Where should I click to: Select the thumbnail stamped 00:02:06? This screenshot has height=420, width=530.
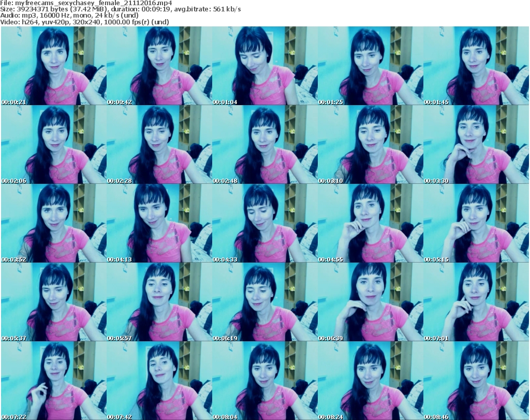point(54,144)
